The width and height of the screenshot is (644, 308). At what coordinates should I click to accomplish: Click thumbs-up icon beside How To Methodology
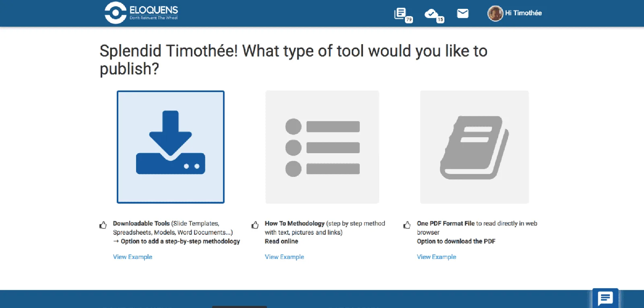pyautogui.click(x=255, y=225)
